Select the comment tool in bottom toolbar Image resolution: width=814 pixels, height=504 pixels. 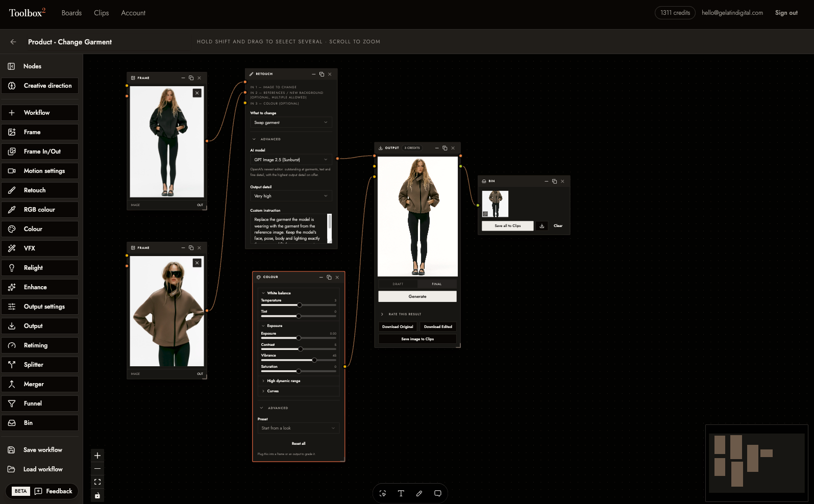point(437,493)
